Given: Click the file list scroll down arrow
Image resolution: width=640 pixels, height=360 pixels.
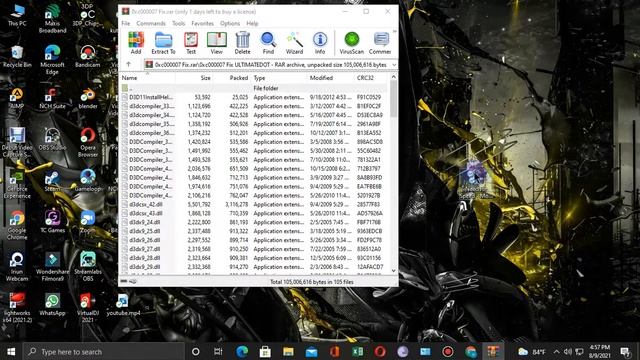Looking at the screenshot, I should pyautogui.click(x=393, y=270).
